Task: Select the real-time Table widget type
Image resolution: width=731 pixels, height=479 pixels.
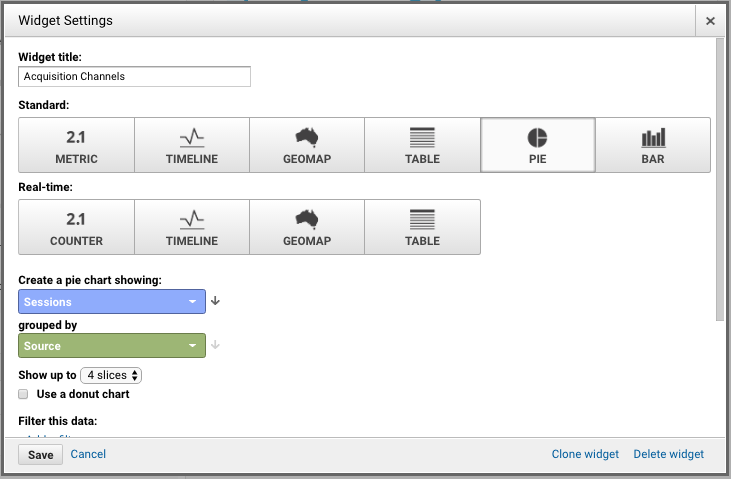Action: coord(422,227)
